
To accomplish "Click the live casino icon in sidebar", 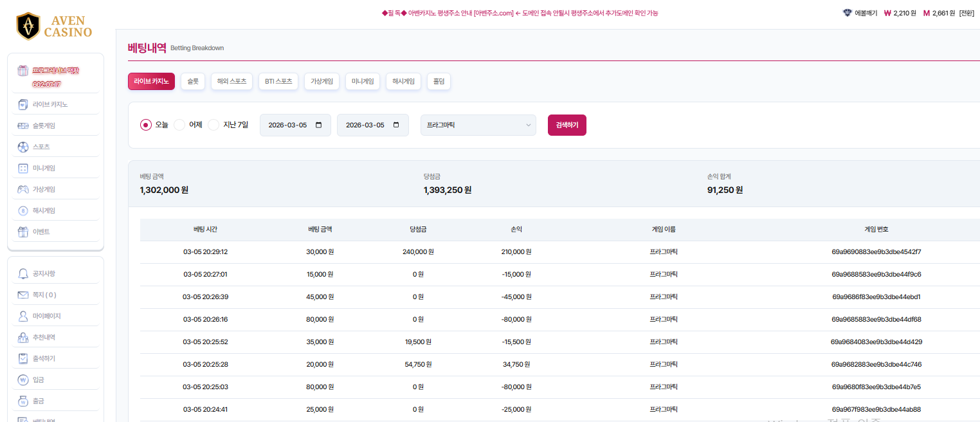I will coord(23,104).
